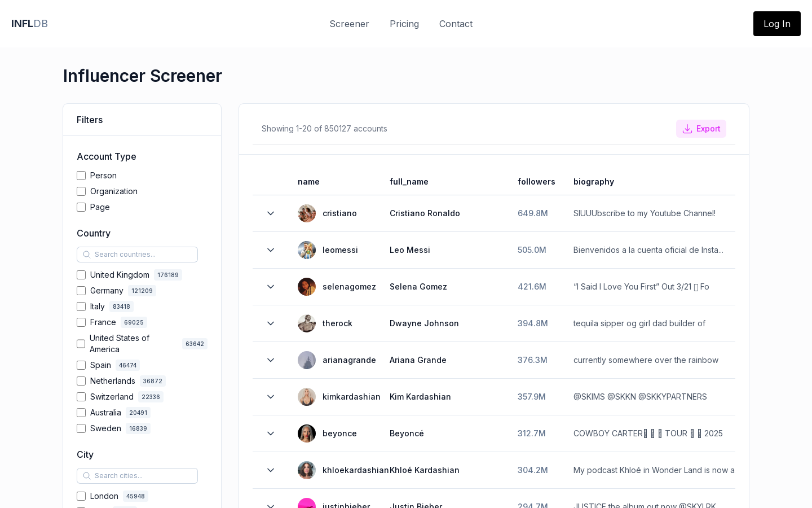Click arianagrande's profile avatar
The width and height of the screenshot is (812, 508).
point(307,360)
